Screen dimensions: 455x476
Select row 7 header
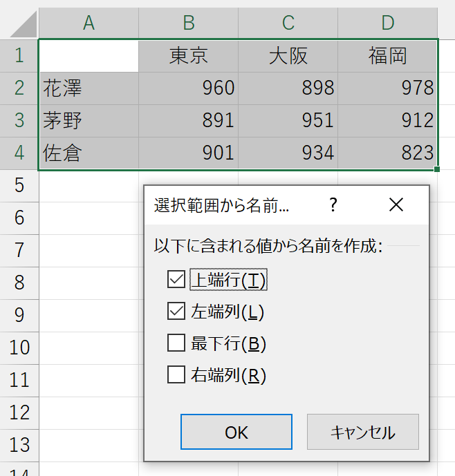pyautogui.click(x=19, y=249)
